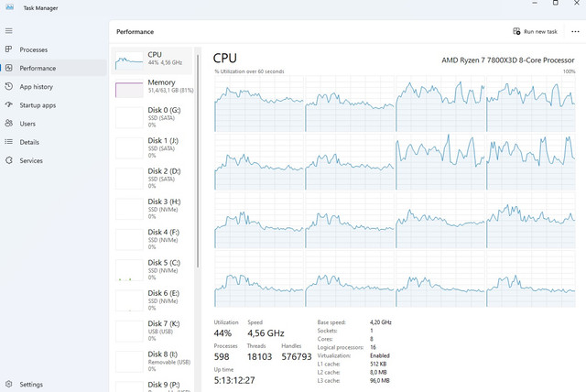Click the Performance panel heading
Viewport: 586px width, 392px height.
(x=135, y=32)
